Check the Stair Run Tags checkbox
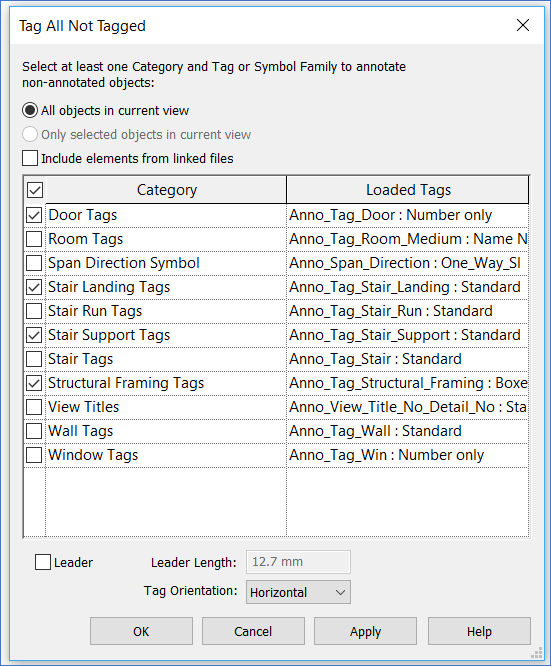The height and width of the screenshot is (666, 551). point(34,311)
